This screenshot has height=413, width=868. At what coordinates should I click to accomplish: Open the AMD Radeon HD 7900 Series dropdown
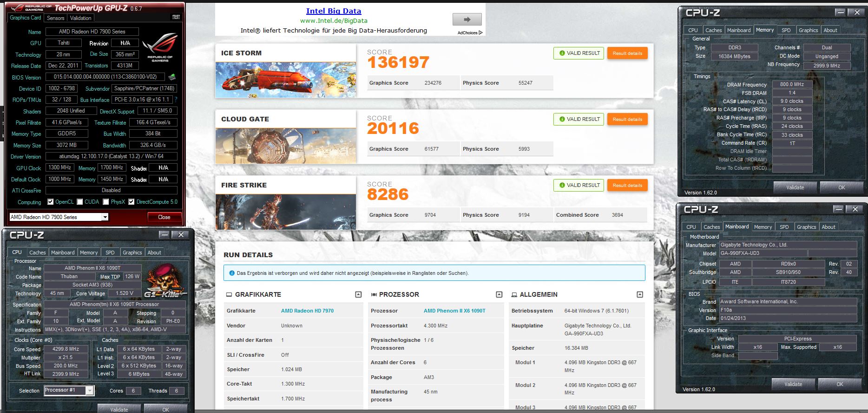(x=105, y=217)
